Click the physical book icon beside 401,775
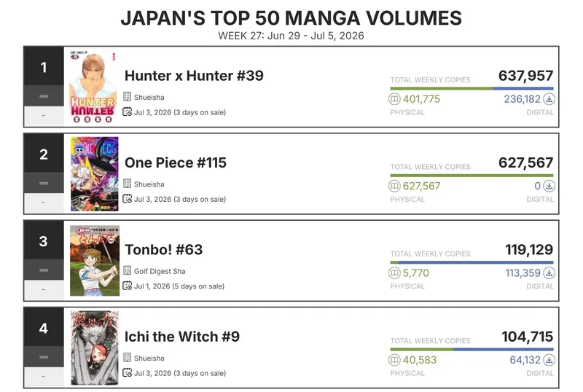The width and height of the screenshot is (583, 392). pos(394,99)
